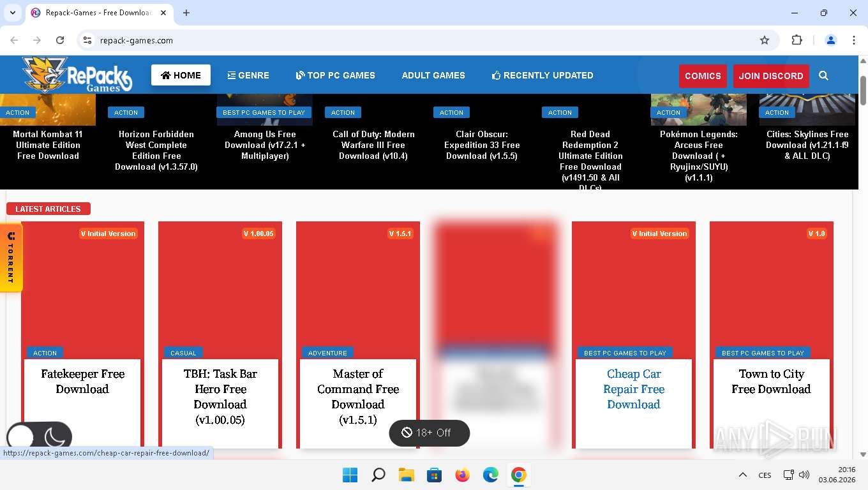This screenshot has height=490, width=868.
Task: Click the browser back arrow
Action: click(x=14, y=40)
